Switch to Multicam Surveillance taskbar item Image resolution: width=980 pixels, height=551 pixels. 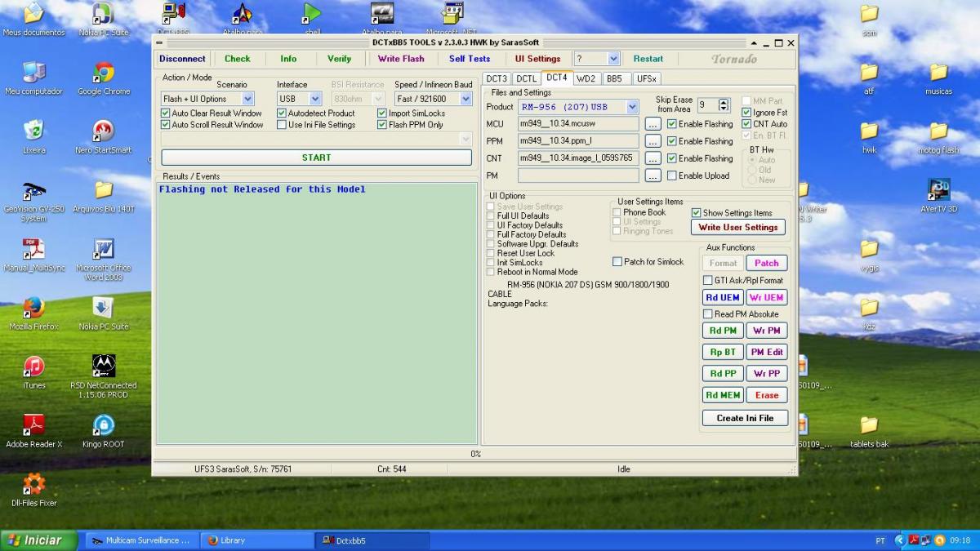pos(140,540)
